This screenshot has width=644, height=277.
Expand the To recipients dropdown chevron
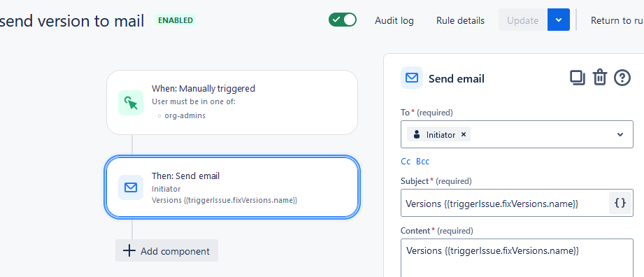(x=620, y=134)
